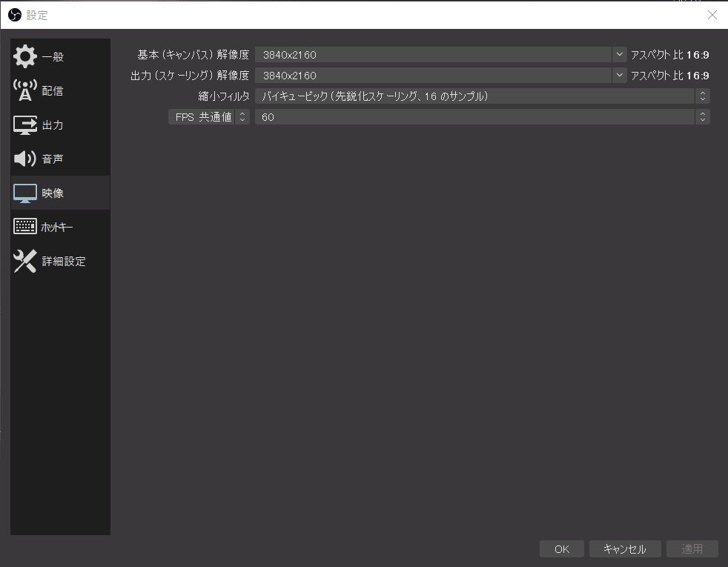Open the FPS 共通値 type selector
Image resolution: width=728 pixels, height=567 pixels.
(242, 116)
